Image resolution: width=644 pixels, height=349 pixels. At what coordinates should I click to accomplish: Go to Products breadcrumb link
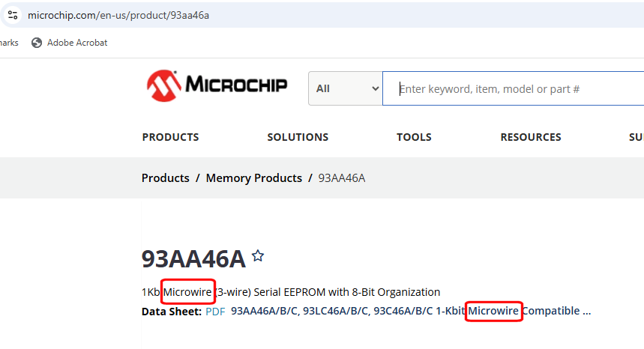point(165,178)
